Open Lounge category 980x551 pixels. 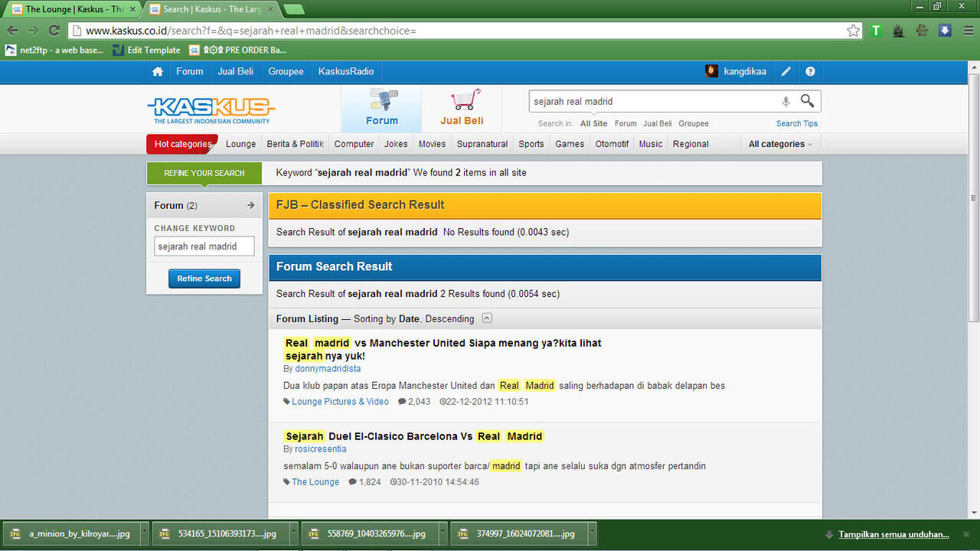tap(241, 144)
